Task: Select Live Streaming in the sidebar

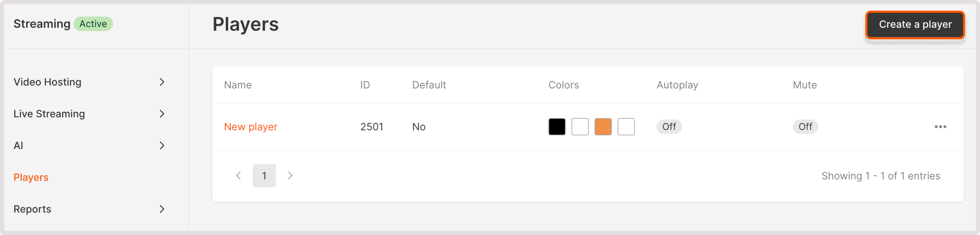Action: [49, 114]
